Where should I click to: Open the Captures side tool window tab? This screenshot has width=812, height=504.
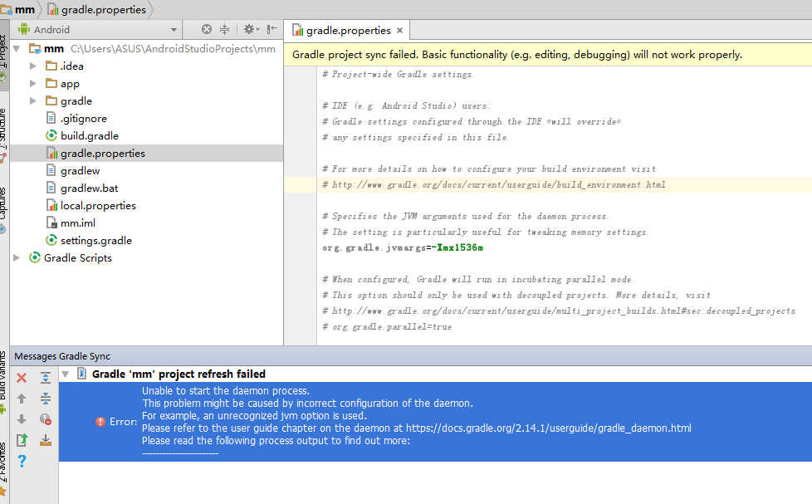pyautogui.click(x=3, y=210)
